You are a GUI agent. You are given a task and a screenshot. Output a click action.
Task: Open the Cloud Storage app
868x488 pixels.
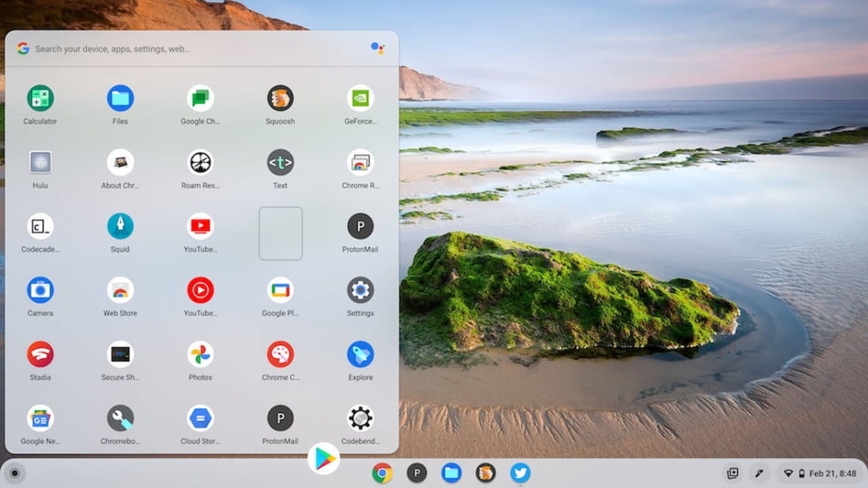point(200,418)
